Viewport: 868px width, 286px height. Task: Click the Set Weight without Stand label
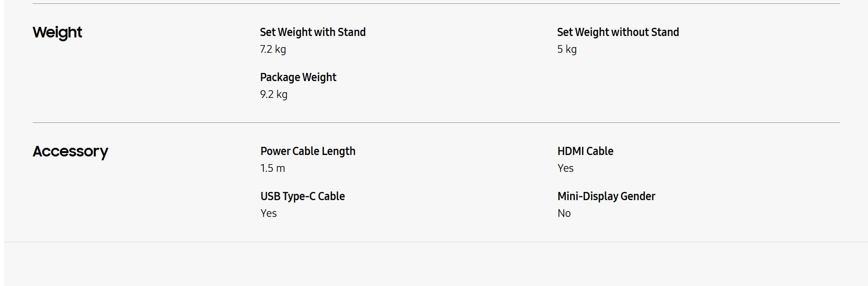pyautogui.click(x=618, y=32)
